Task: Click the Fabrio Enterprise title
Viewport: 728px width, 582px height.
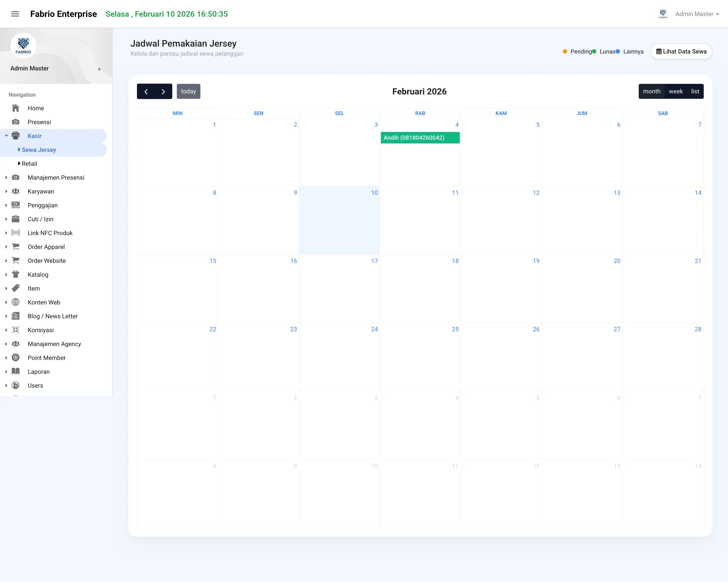Action: 63,14
